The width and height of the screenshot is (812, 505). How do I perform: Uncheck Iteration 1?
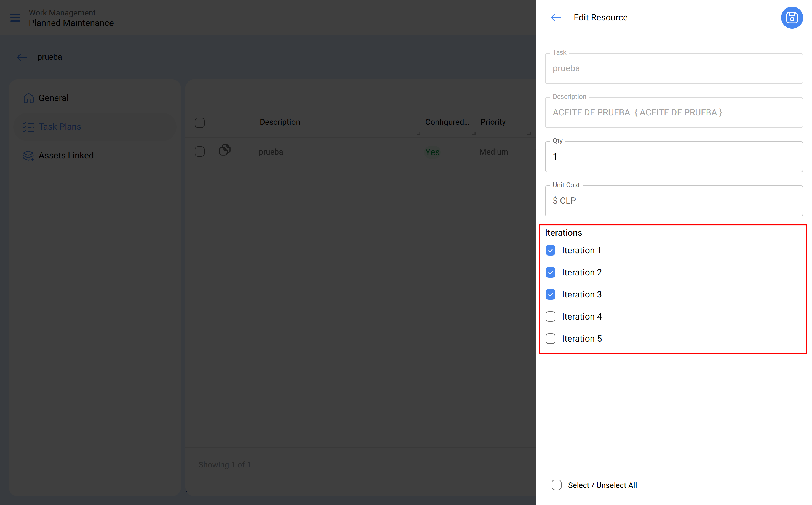pyautogui.click(x=550, y=250)
